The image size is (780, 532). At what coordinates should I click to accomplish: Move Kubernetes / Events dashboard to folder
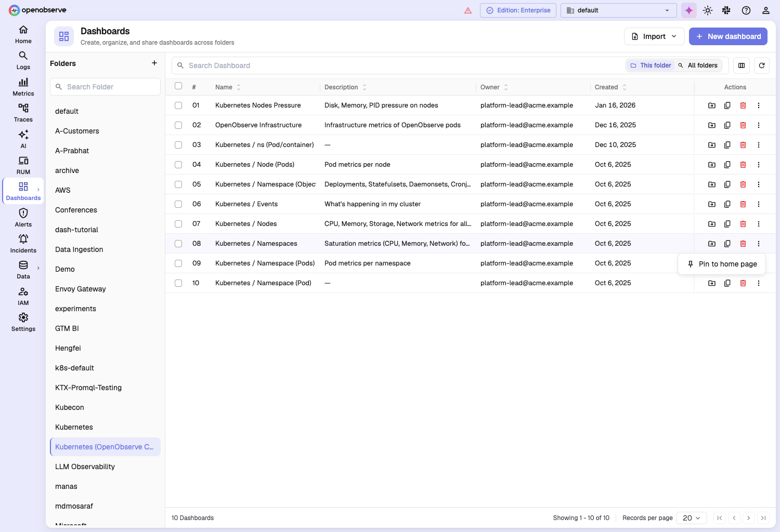[712, 204]
